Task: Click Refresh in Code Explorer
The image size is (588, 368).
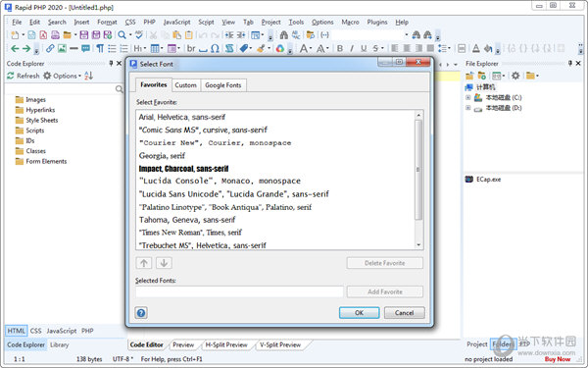Action: [x=24, y=76]
